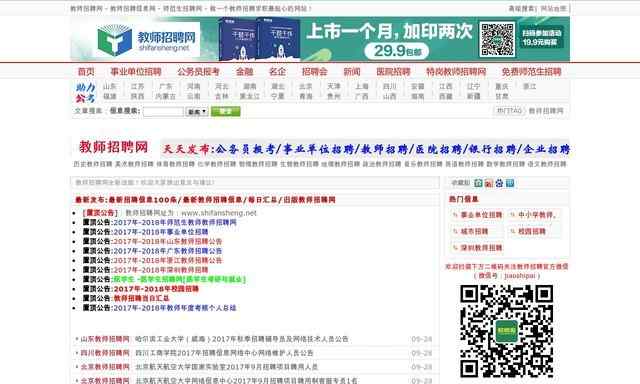The image size is (640, 384).
Task: Select 山东 province link
Action: coord(110,87)
